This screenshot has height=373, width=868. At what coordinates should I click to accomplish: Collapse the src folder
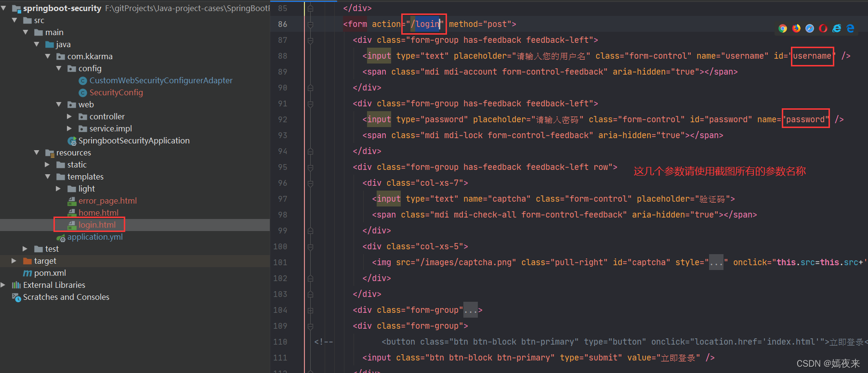pos(14,20)
